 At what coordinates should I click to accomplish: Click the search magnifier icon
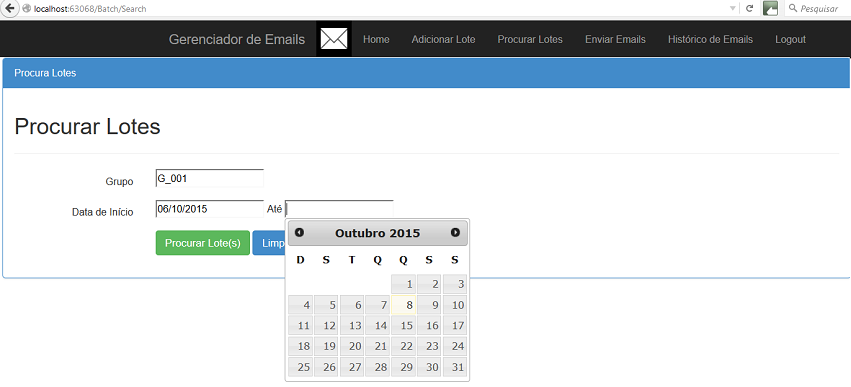pos(793,9)
